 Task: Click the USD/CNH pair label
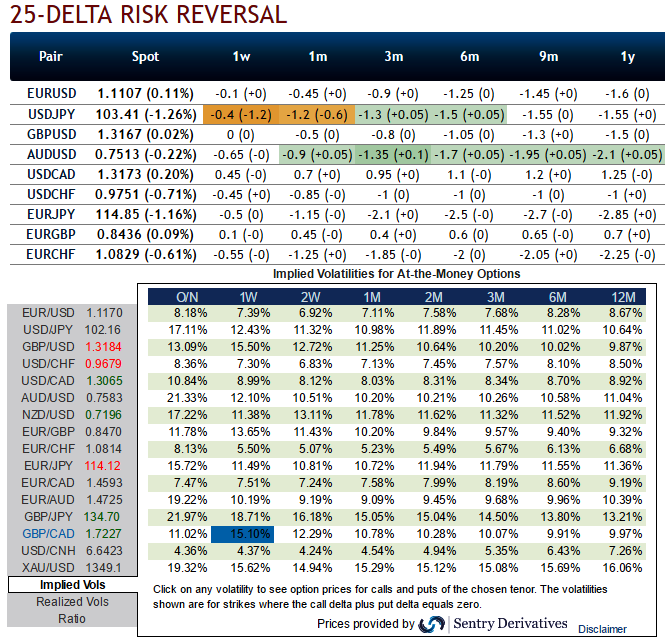(48, 551)
